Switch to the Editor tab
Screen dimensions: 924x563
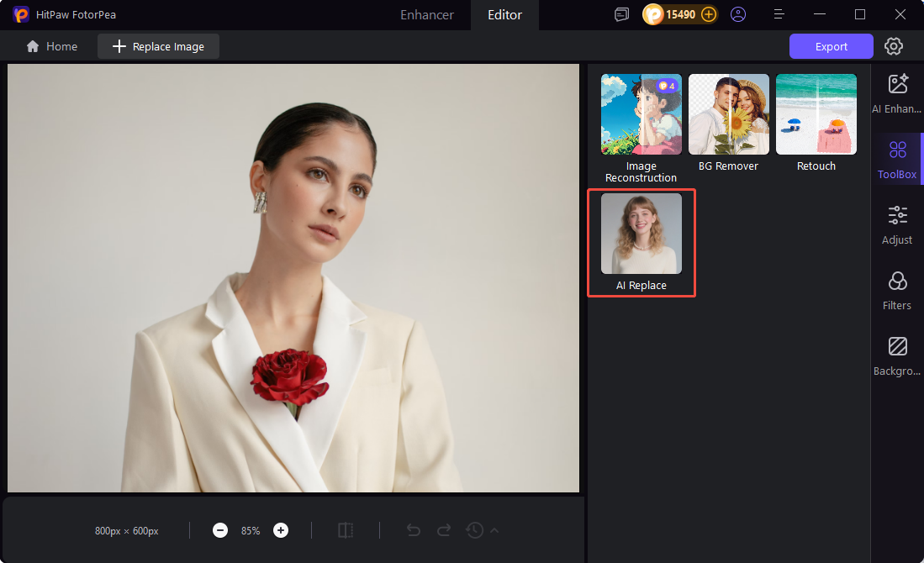[505, 14]
